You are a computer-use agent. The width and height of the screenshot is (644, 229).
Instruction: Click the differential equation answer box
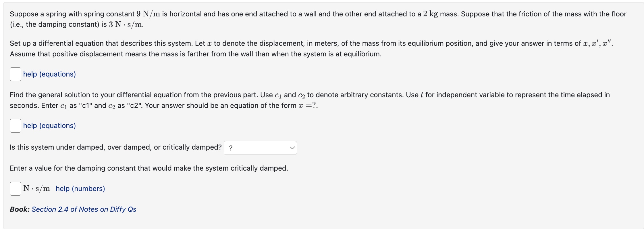pyautogui.click(x=15, y=74)
